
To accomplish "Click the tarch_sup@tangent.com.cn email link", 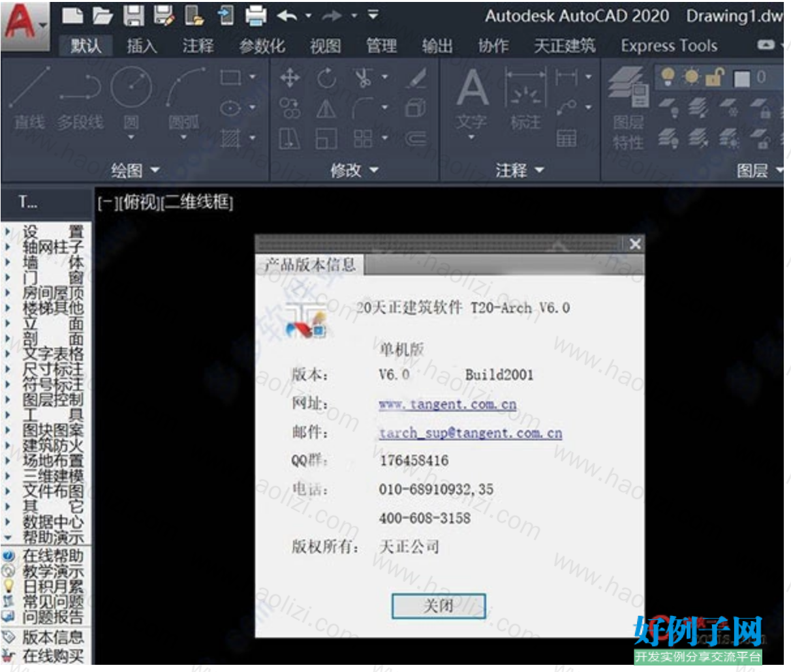I will (x=471, y=433).
